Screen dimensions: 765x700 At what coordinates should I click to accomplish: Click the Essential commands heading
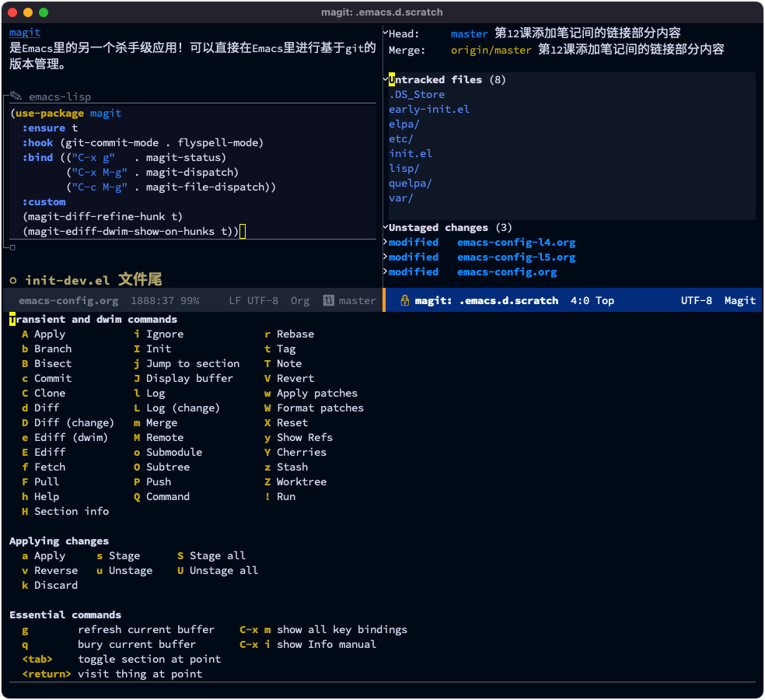coord(65,614)
